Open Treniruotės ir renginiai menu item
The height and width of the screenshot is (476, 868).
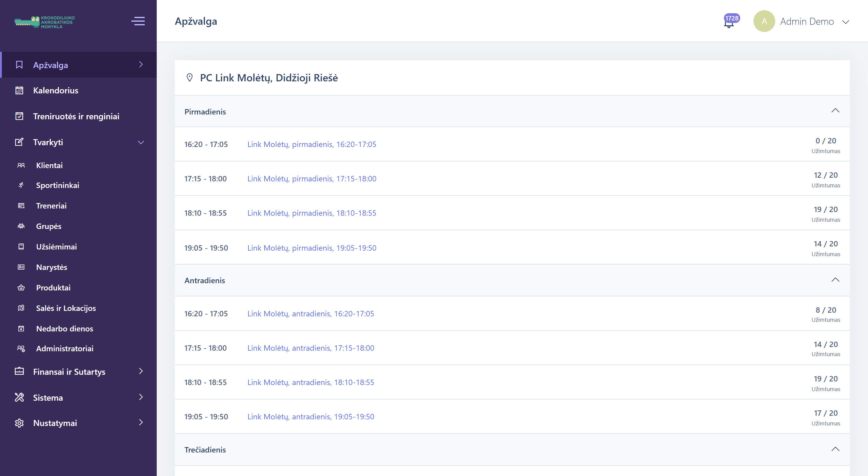point(76,116)
